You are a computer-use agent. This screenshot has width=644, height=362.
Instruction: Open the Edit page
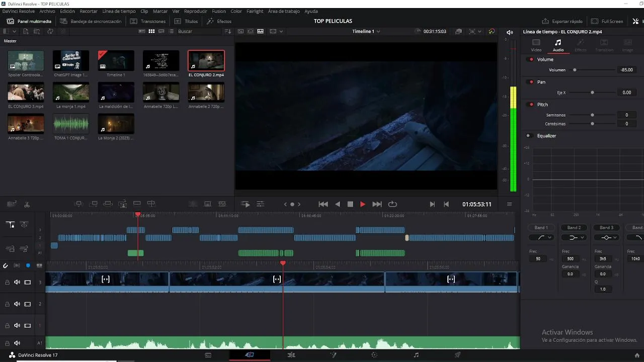[x=291, y=355]
